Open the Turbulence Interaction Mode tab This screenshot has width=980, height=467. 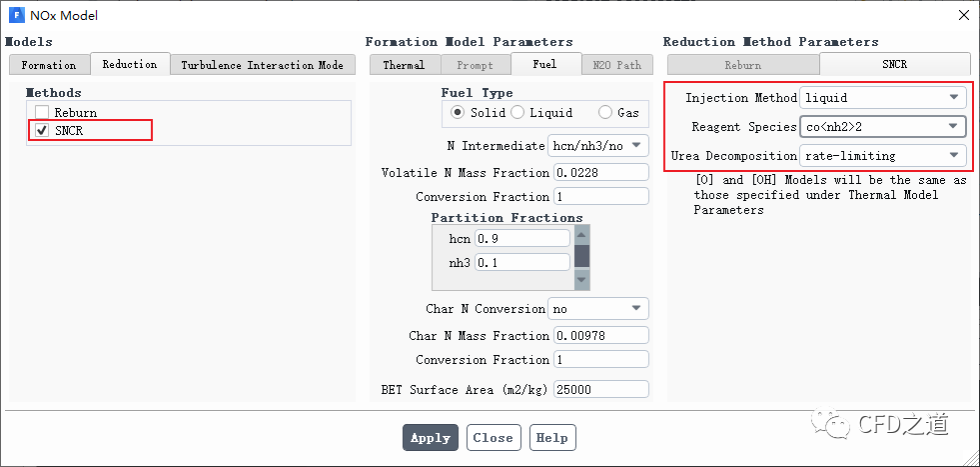click(x=262, y=65)
